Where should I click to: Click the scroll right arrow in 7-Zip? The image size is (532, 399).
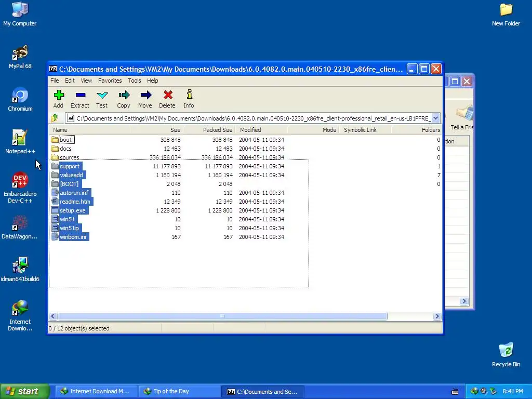437,316
